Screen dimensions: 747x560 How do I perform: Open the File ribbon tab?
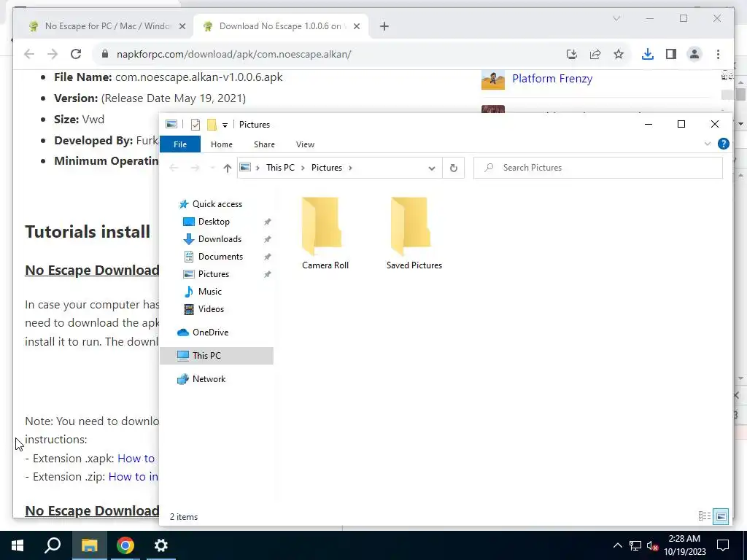(180, 144)
